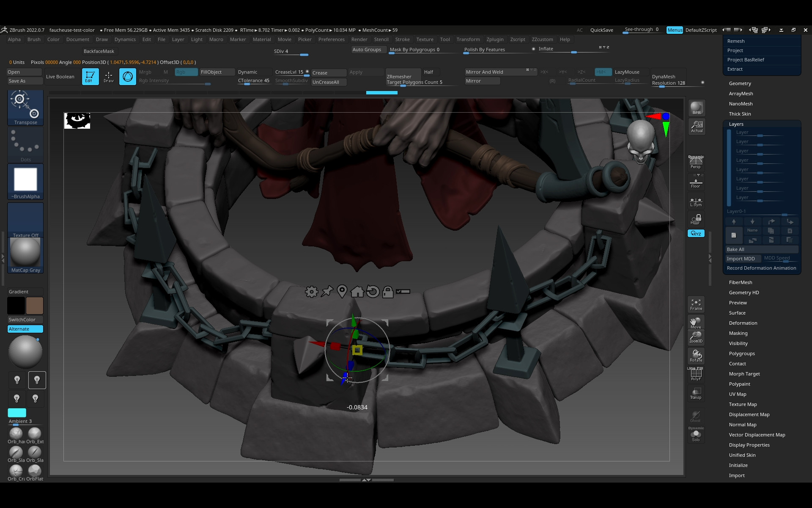Select the Transpose brush thumbnail
The image size is (812, 508).
coord(25,108)
